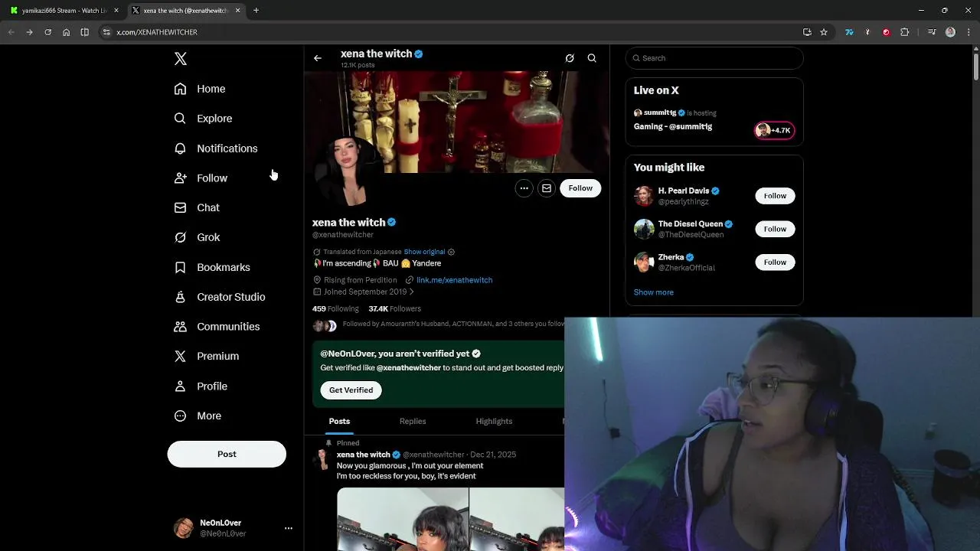Image resolution: width=980 pixels, height=551 pixels.
Task: Switch to the Posts tab
Action: click(x=339, y=421)
